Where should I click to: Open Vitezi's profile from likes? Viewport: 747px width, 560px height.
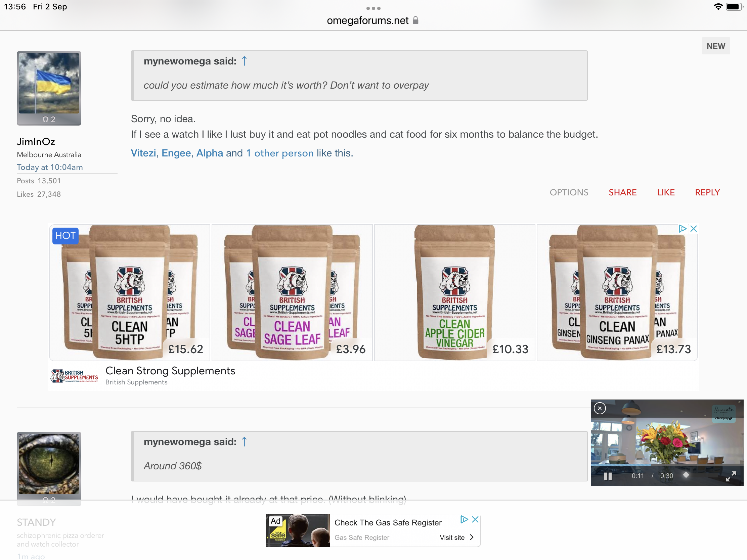tap(143, 153)
